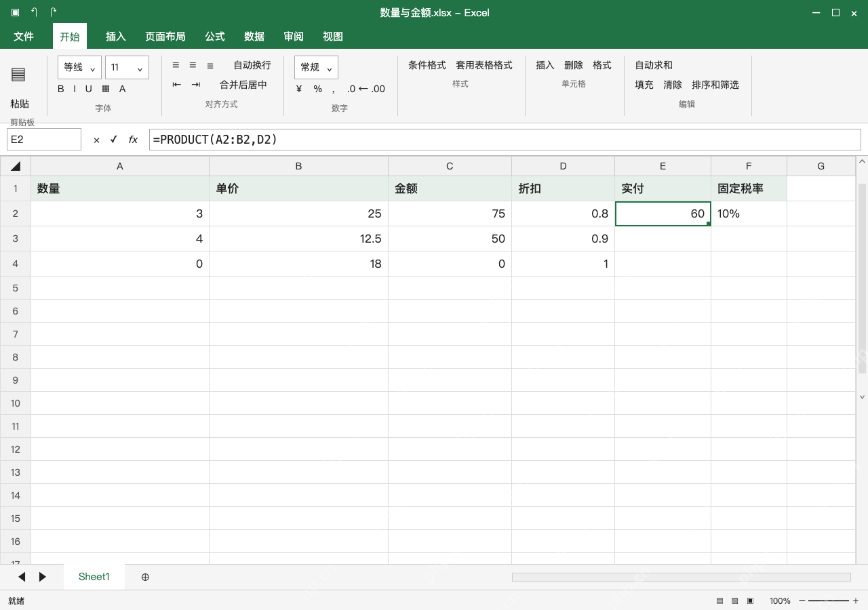Image resolution: width=868 pixels, height=610 pixels.
Task: Decrease the cell indent
Action: click(176, 85)
